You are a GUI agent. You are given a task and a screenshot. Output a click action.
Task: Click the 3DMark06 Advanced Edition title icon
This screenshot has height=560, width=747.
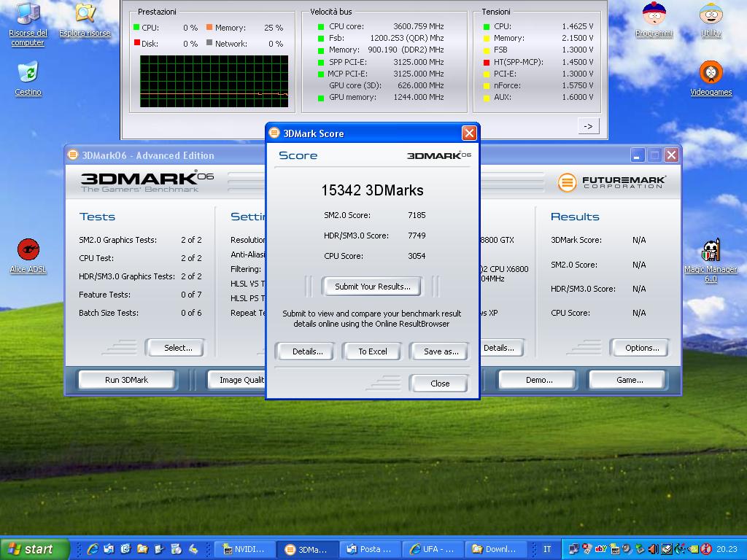[73, 155]
